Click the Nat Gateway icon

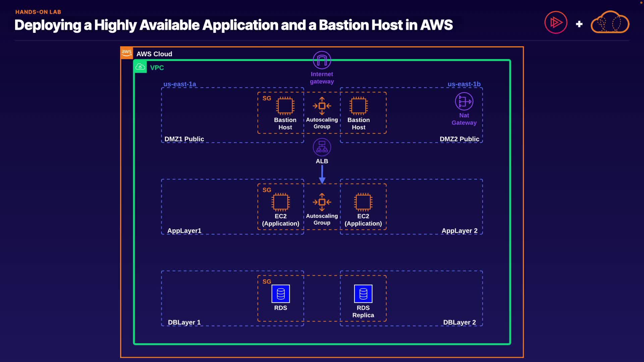tap(464, 101)
